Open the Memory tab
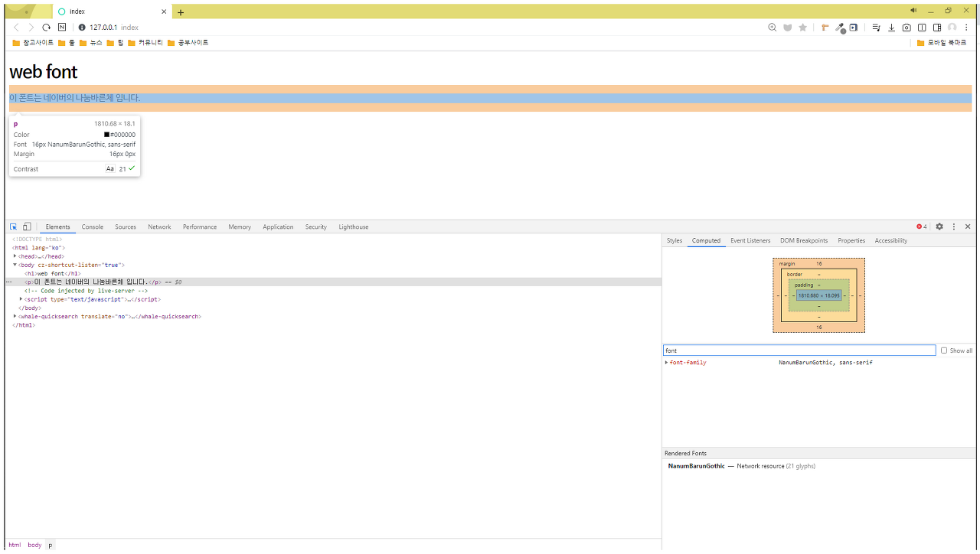Viewport: 980px width, 554px height. click(x=240, y=226)
